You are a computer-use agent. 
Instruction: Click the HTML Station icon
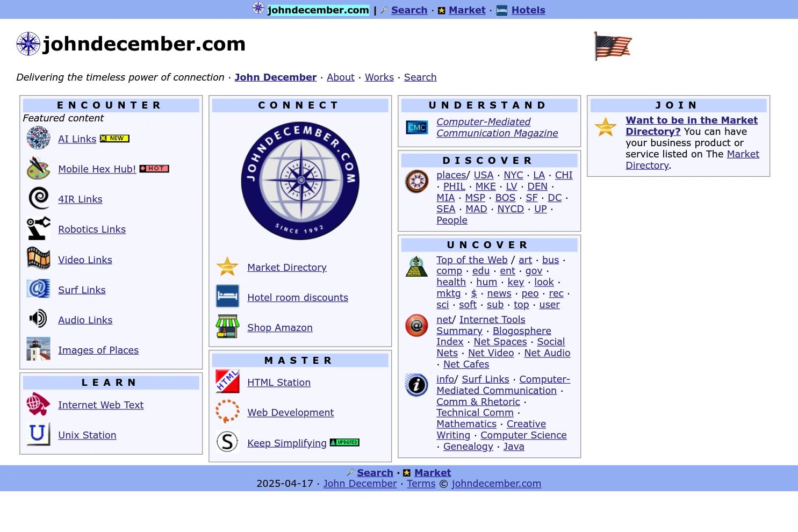pos(227,381)
